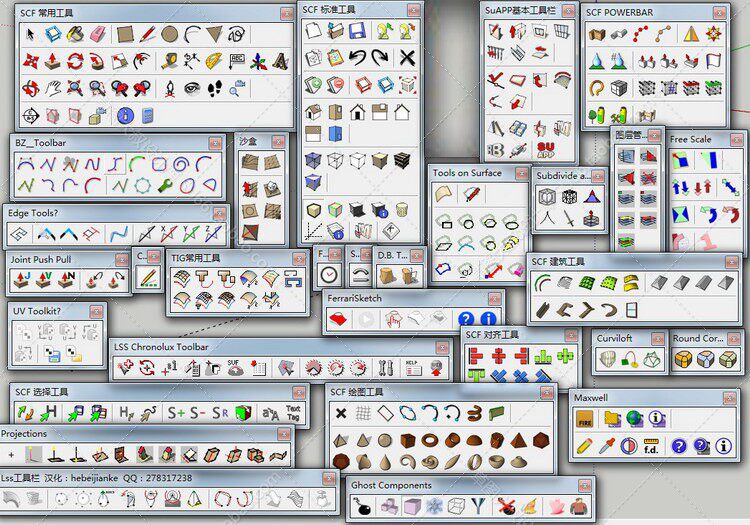This screenshot has width=750, height=525.
Task: Open the HELP icon in LSS Chronolux Toolbar
Action: [413, 368]
